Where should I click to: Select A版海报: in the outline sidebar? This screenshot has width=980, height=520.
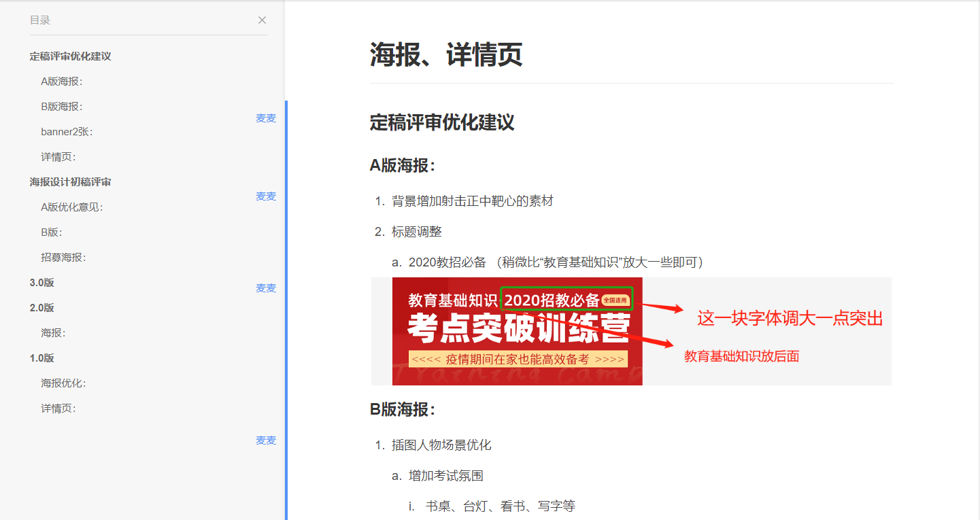(61, 82)
